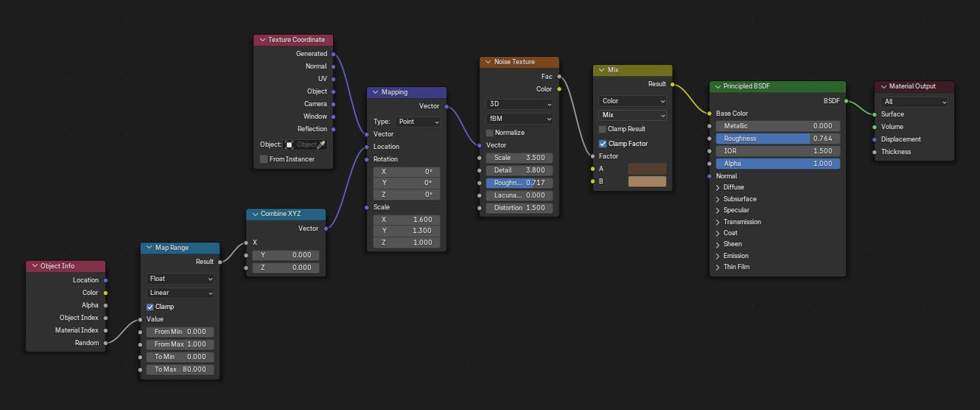
Task: Open the fBM noise type dropdown
Action: click(x=519, y=118)
